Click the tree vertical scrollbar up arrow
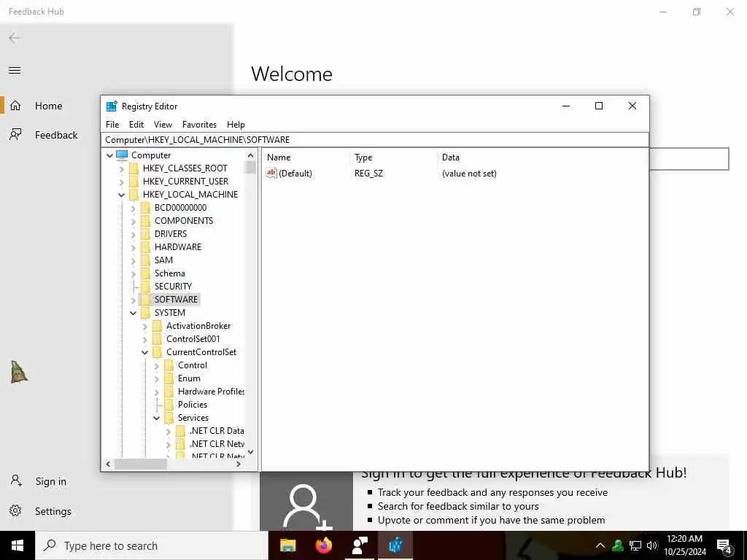 click(251, 155)
